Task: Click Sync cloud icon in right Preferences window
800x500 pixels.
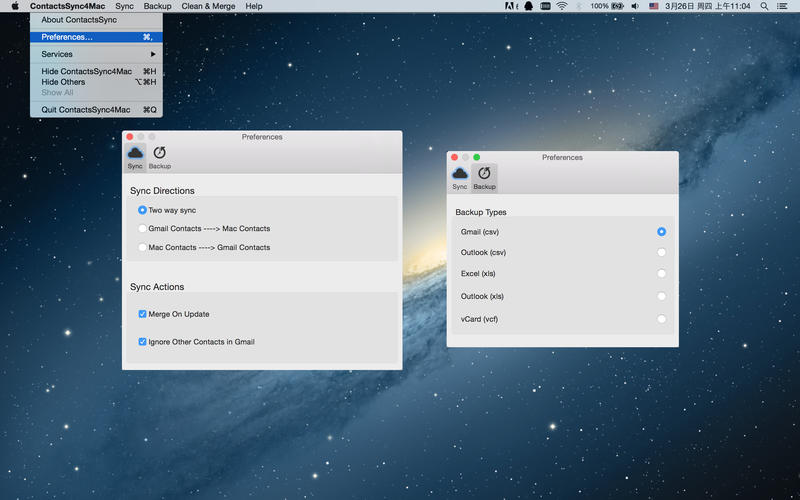Action: pos(460,174)
